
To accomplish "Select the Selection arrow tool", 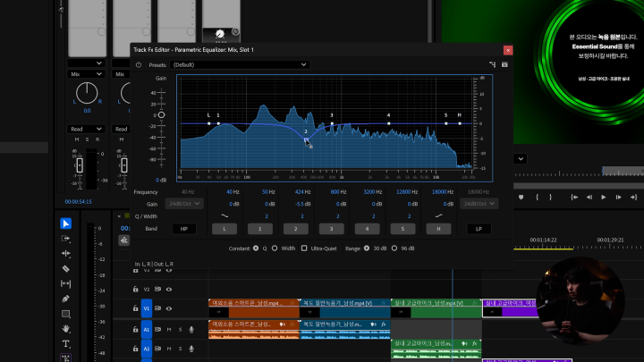I will pyautogui.click(x=65, y=223).
